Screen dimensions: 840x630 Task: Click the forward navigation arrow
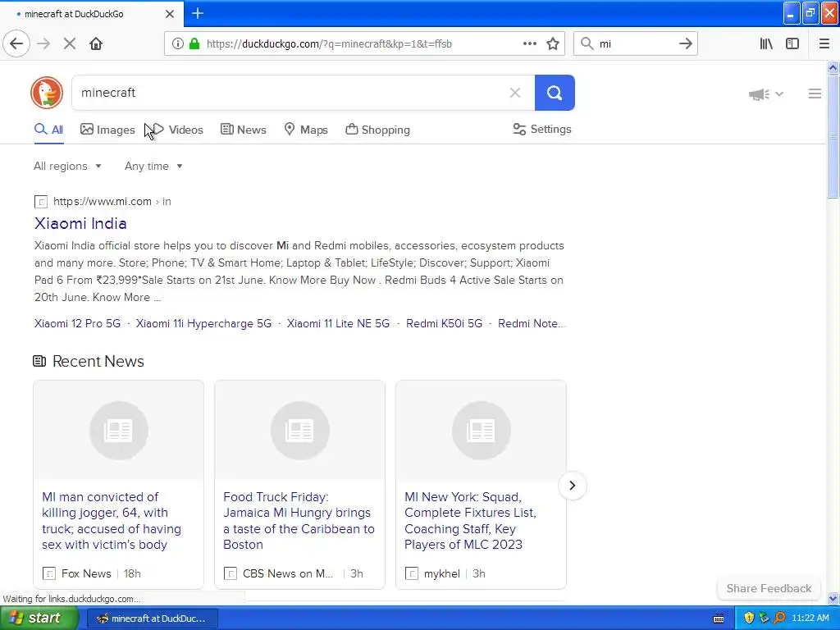43,43
